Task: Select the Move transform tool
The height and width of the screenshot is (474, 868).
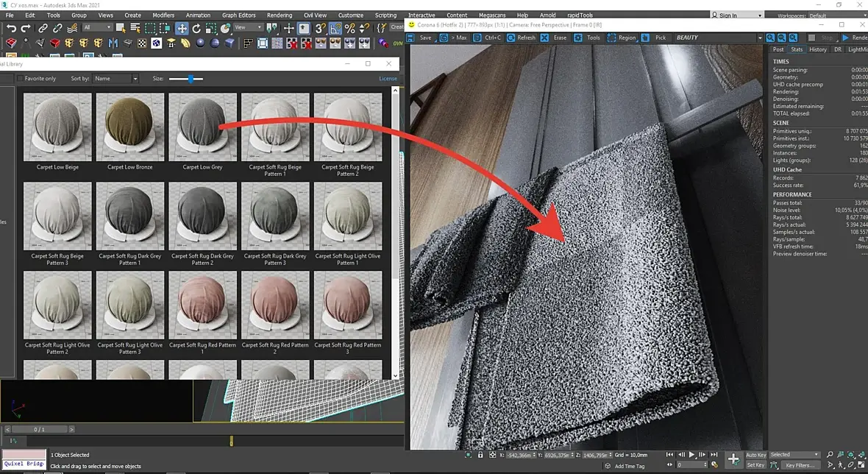Action: (182, 29)
